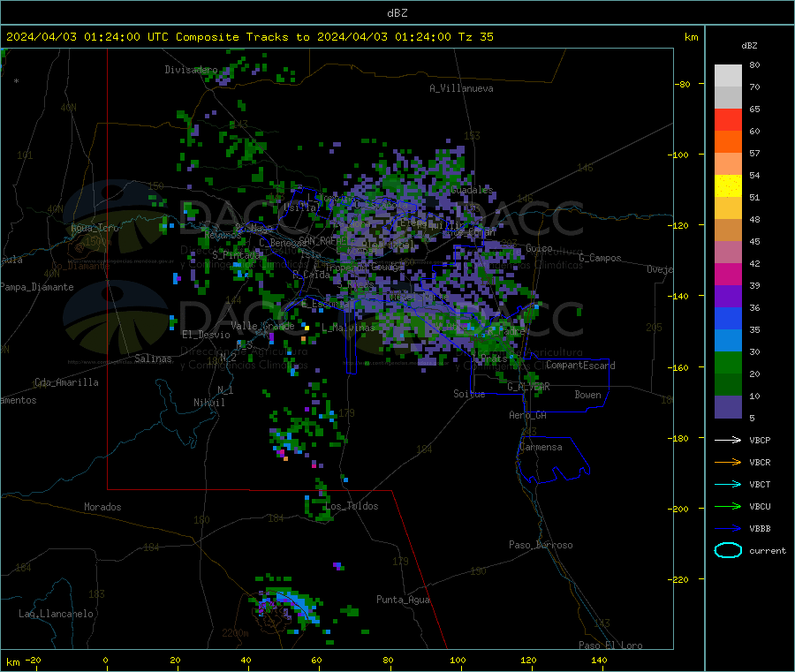Click the 'Los_Toldos' map label

pyautogui.click(x=352, y=506)
